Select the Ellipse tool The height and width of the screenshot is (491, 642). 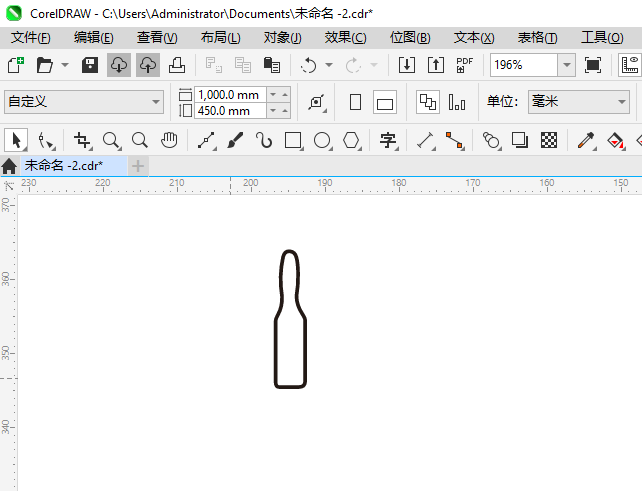[322, 140]
